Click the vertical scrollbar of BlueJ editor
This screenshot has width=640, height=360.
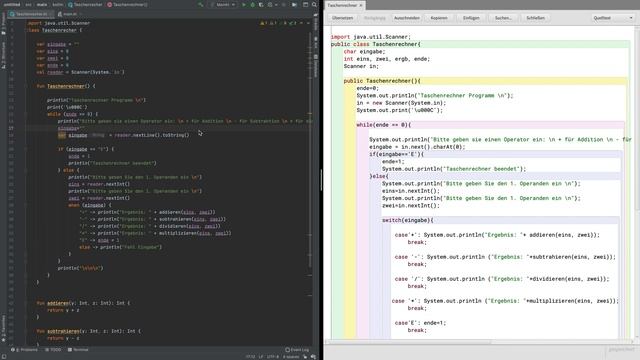tap(637, 182)
